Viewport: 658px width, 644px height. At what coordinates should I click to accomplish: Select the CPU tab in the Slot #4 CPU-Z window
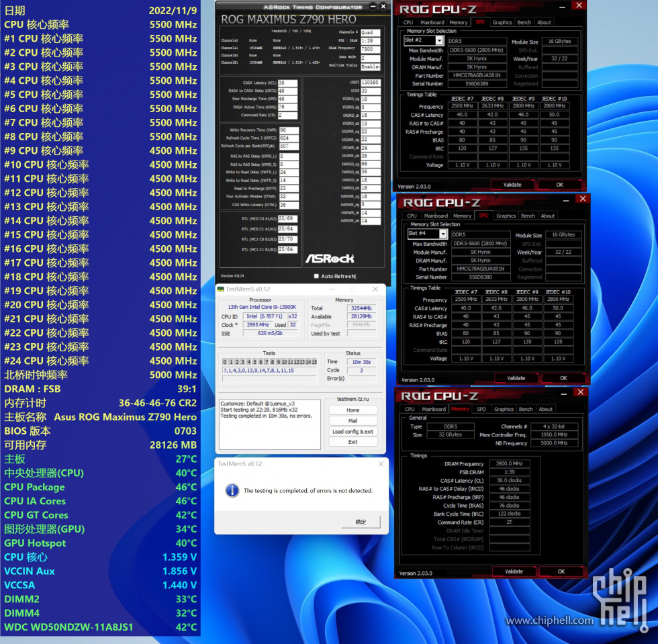[x=412, y=216]
